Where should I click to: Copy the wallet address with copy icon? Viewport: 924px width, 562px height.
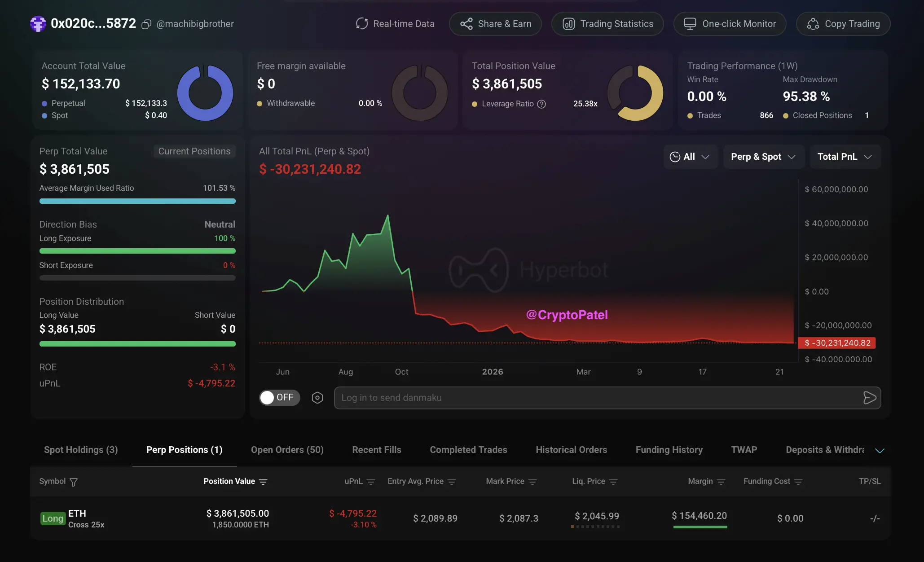coord(146,24)
